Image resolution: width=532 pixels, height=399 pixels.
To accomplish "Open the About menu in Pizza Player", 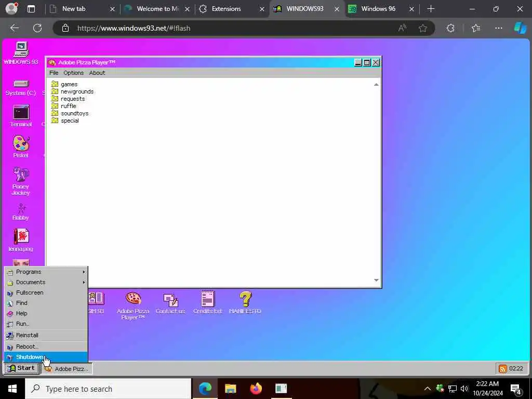I will coord(97,73).
